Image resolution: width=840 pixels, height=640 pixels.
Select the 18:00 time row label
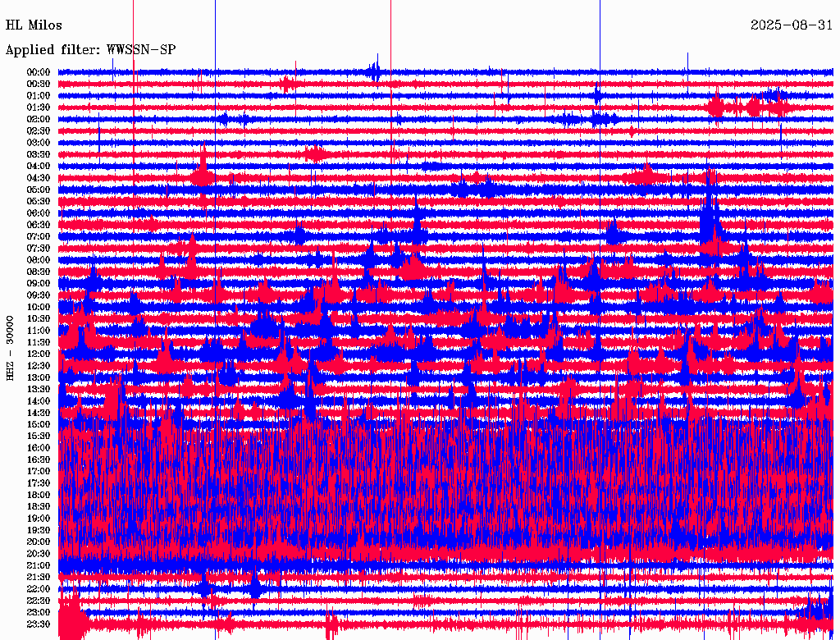[39, 495]
